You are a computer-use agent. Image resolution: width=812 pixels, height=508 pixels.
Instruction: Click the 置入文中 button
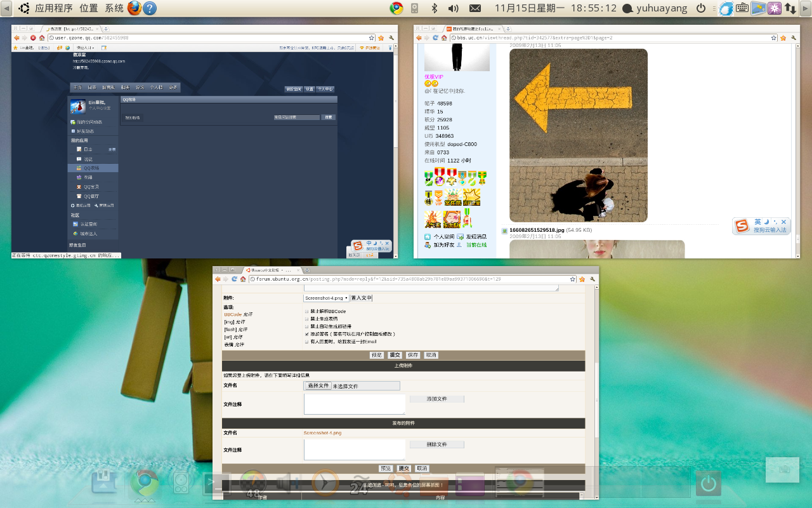point(362,298)
